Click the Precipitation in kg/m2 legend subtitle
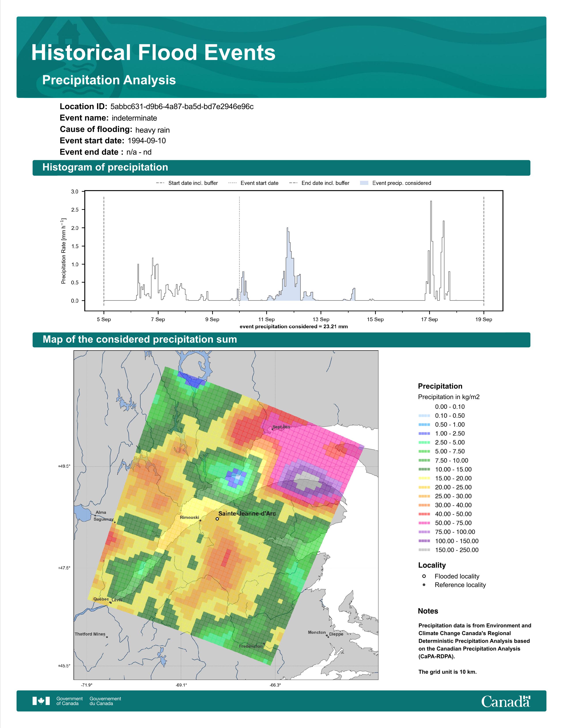This screenshot has width=563, height=728. [x=449, y=397]
